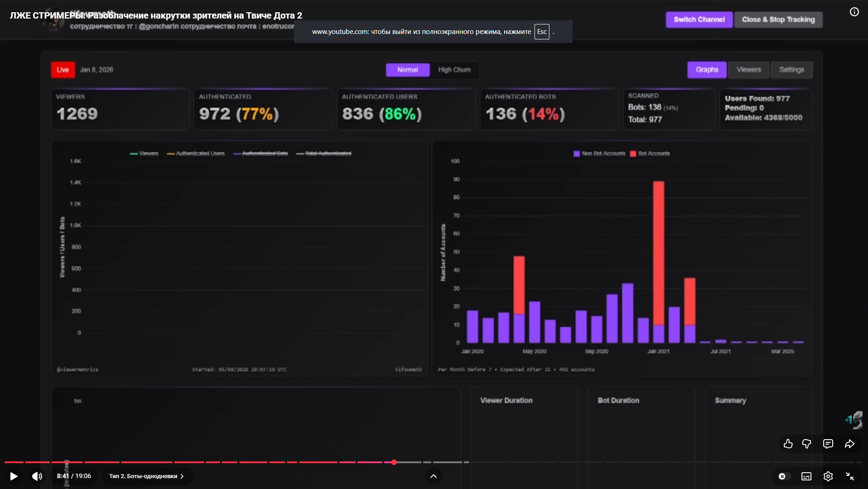Open the info icon in the top-right corner
The width and height of the screenshot is (868, 489).
pos(854,12)
